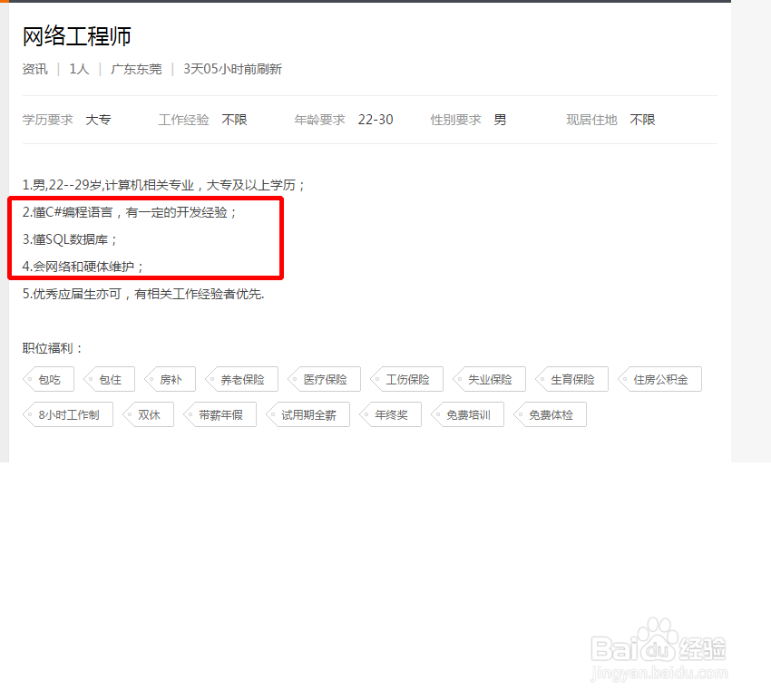
Task: Click the 住房公积金 housing fund tag
Action: click(659, 379)
